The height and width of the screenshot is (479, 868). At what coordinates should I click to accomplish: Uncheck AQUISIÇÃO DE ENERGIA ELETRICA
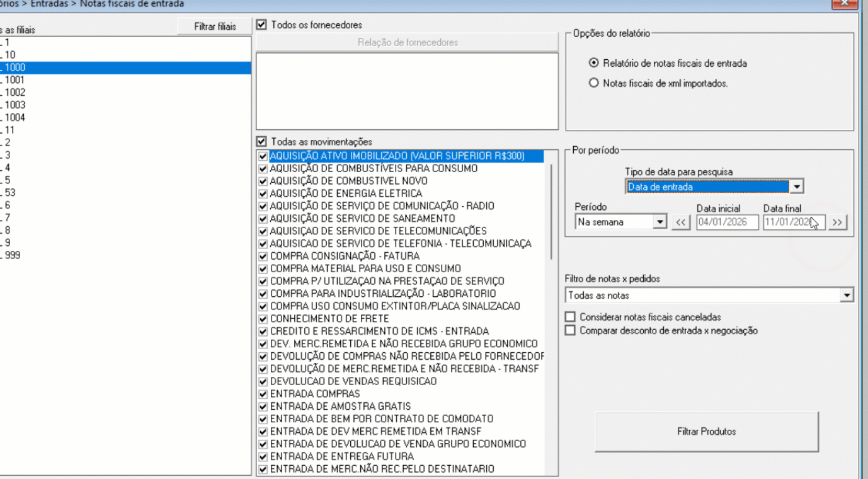click(263, 193)
